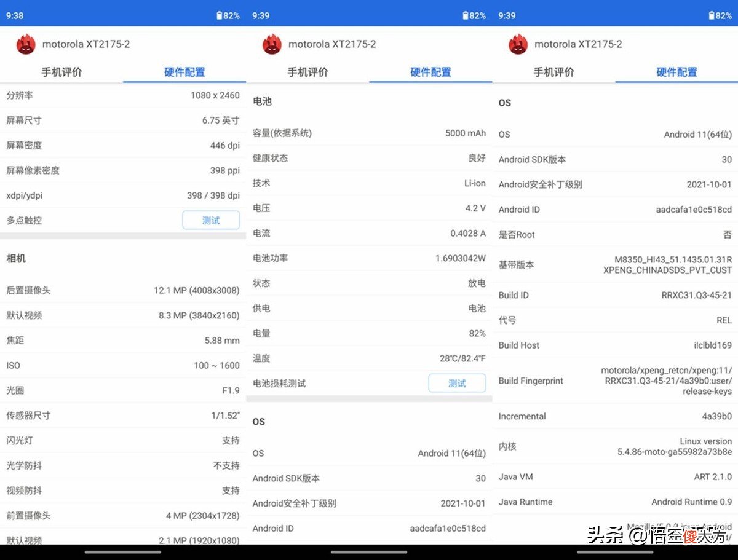This screenshot has width=738, height=560.
Task: Tap the REL value in the 代号 row
Action: [724, 320]
